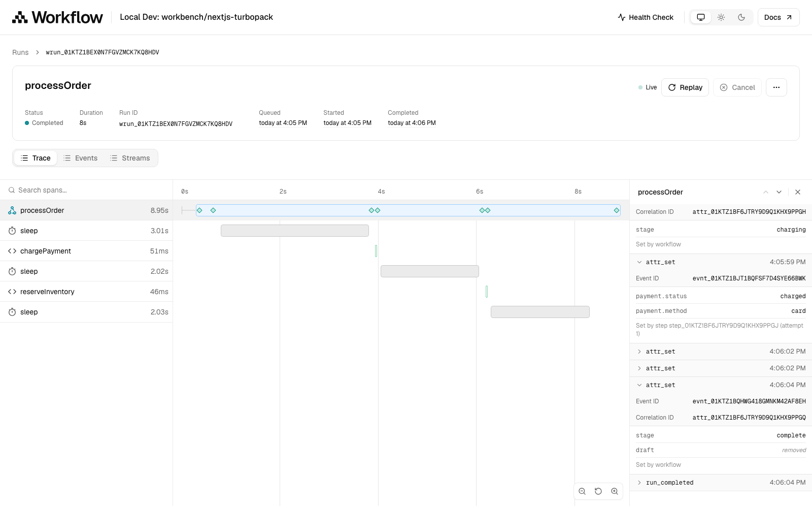
Task: Switch to the Events tab
Action: (80, 158)
